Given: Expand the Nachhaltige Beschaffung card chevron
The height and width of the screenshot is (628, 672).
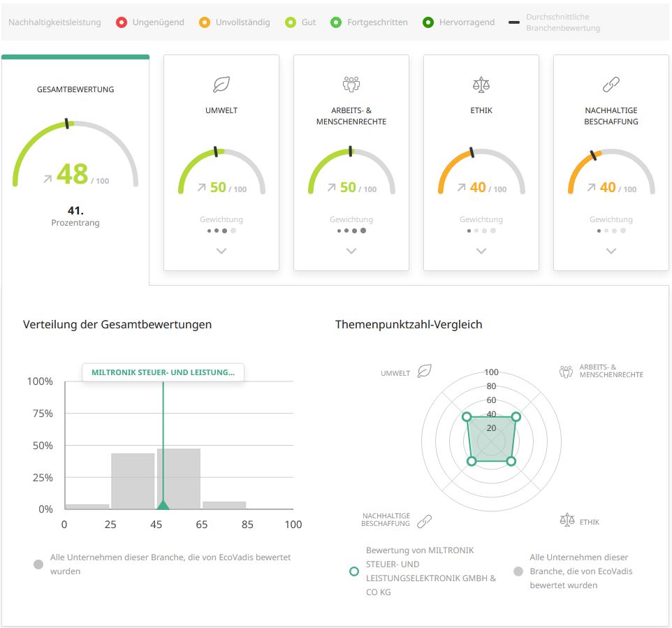Looking at the screenshot, I should [x=611, y=251].
